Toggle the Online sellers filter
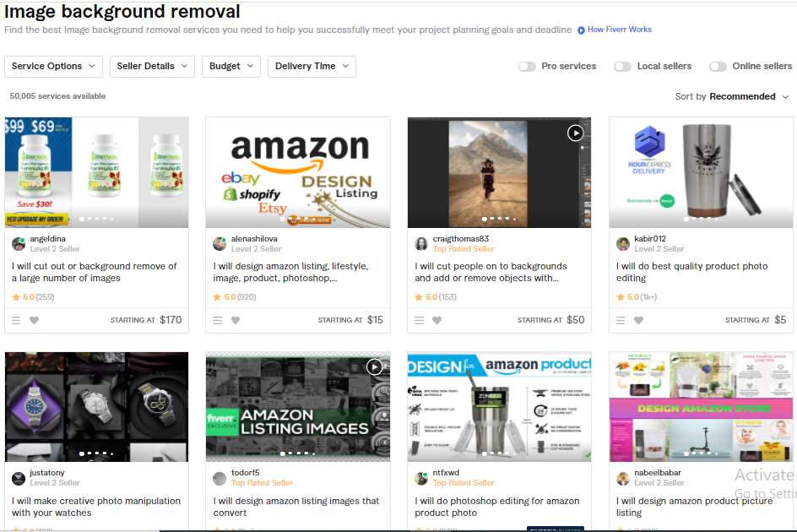 pos(718,67)
